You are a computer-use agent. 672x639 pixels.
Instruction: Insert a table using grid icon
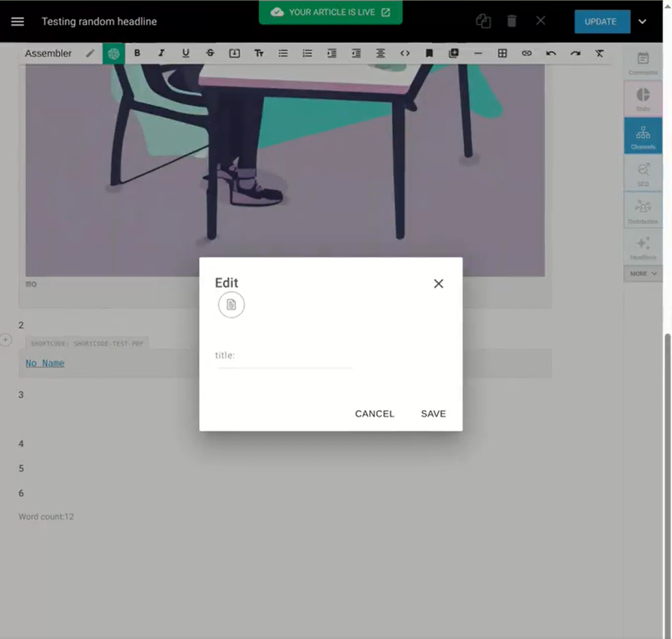[x=502, y=53]
